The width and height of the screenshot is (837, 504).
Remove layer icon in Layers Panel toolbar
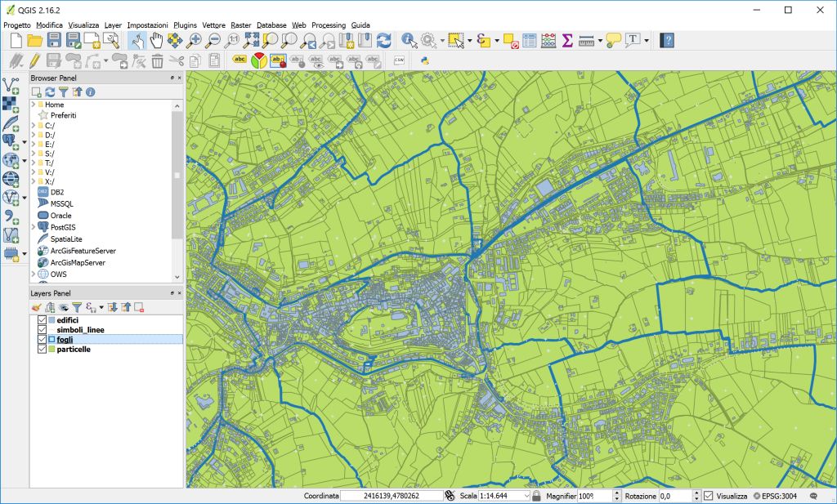click(x=139, y=307)
